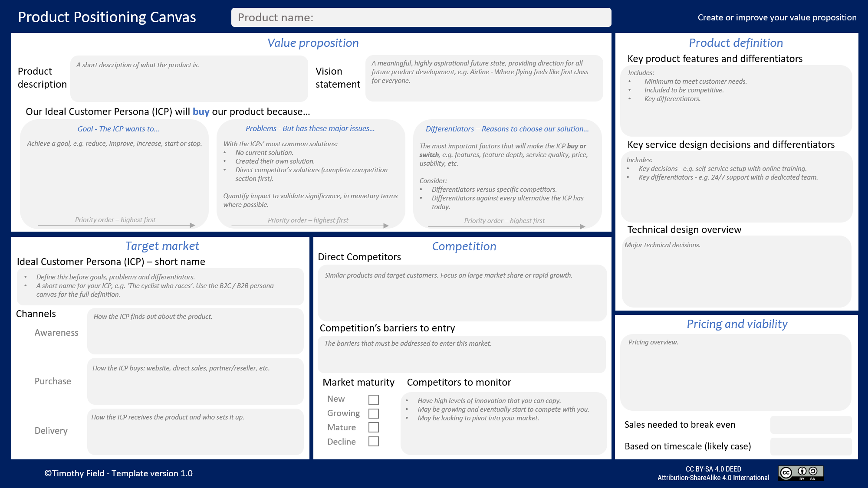Image resolution: width=868 pixels, height=488 pixels.
Task: Click the Competitors to monitor text box
Action: coord(504,423)
